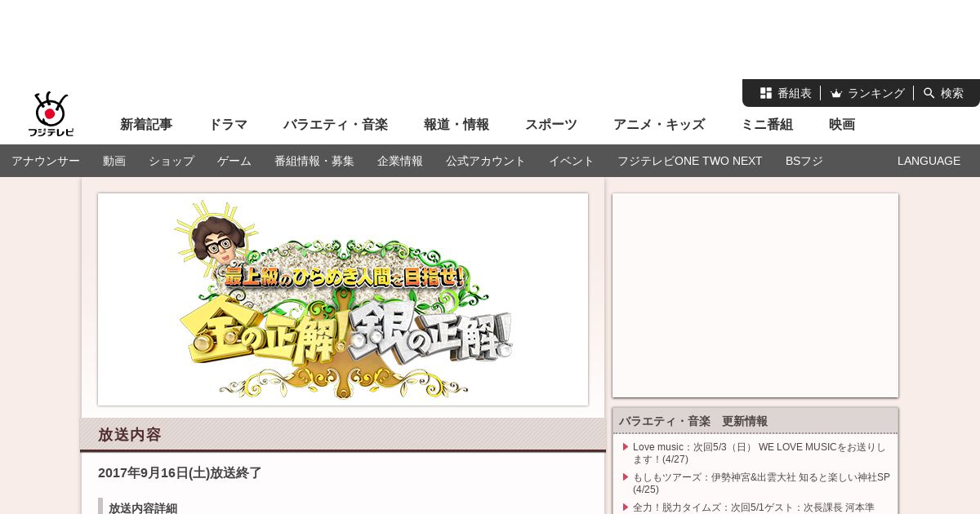Open the 番組表 program guide
This screenshot has width=980, height=514.
(786, 93)
